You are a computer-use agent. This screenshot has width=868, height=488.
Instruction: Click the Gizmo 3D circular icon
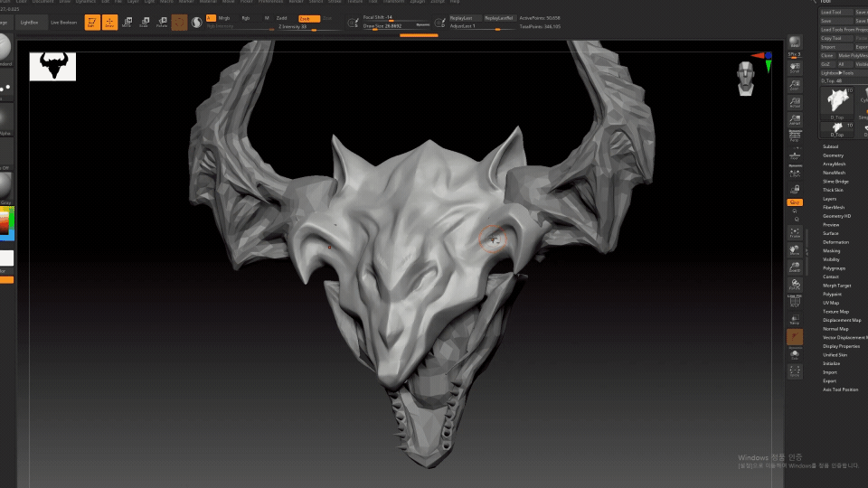[x=179, y=23]
